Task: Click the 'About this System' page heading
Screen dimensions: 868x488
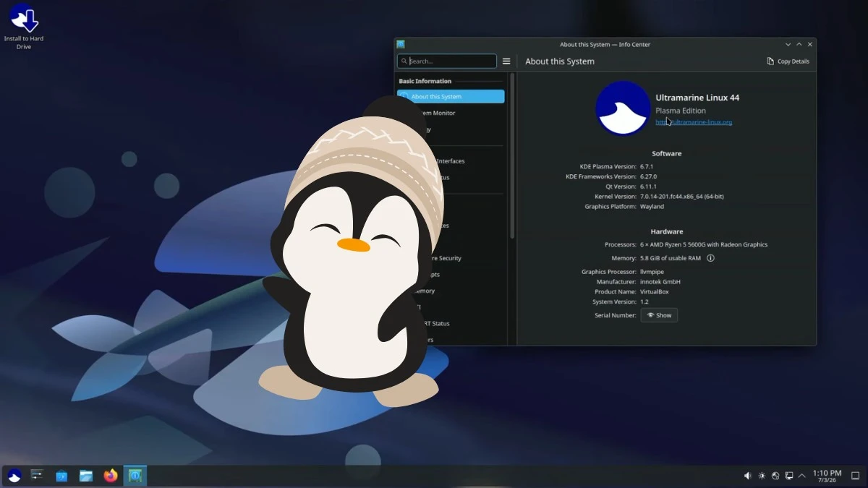Action: 560,61
